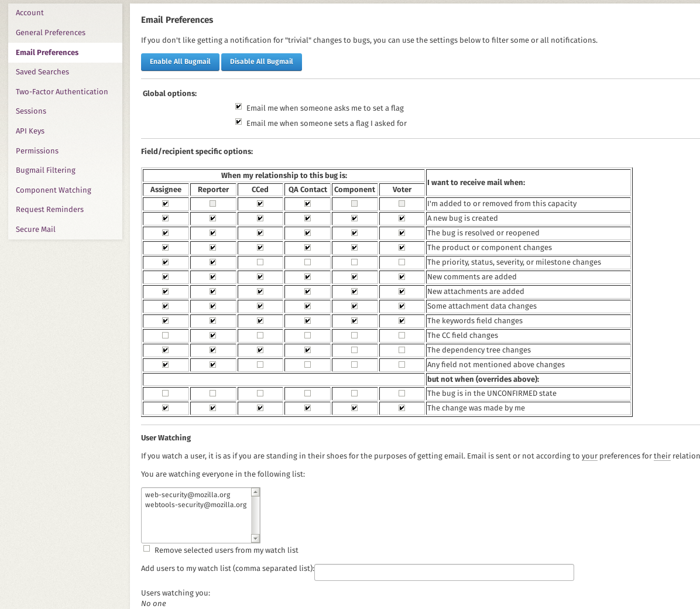Check CCed box for priority, status, severity changes

tap(260, 262)
